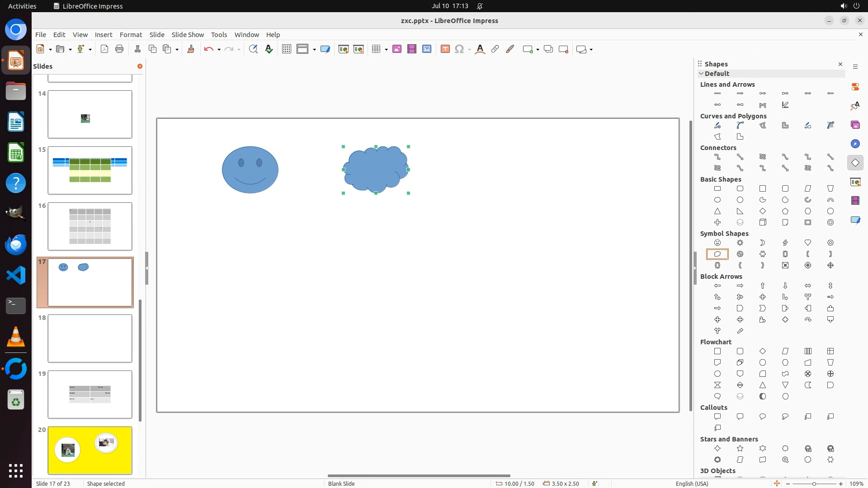868x488 pixels.
Task: Click the Print icon in toolbar
Action: pyautogui.click(x=119, y=49)
